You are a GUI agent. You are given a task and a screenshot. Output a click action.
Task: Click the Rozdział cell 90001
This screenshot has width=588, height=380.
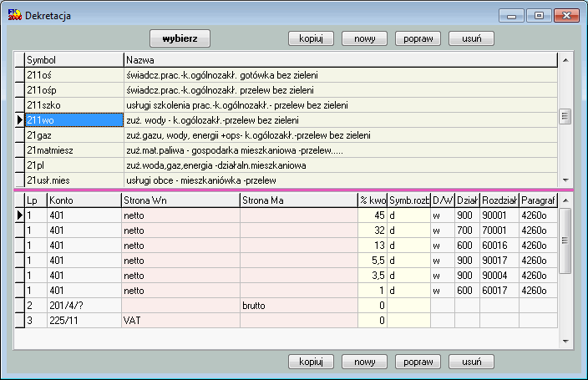point(499,215)
